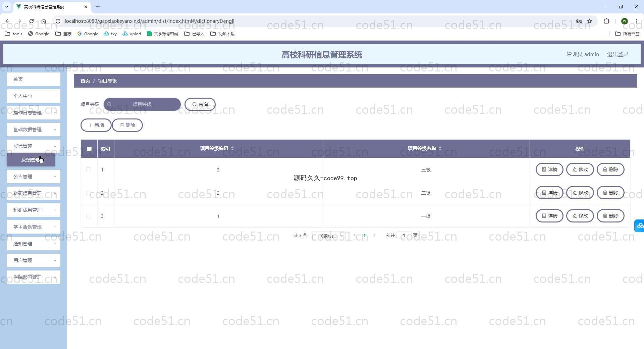Click 修改 for the 二级 row

[x=580, y=193]
